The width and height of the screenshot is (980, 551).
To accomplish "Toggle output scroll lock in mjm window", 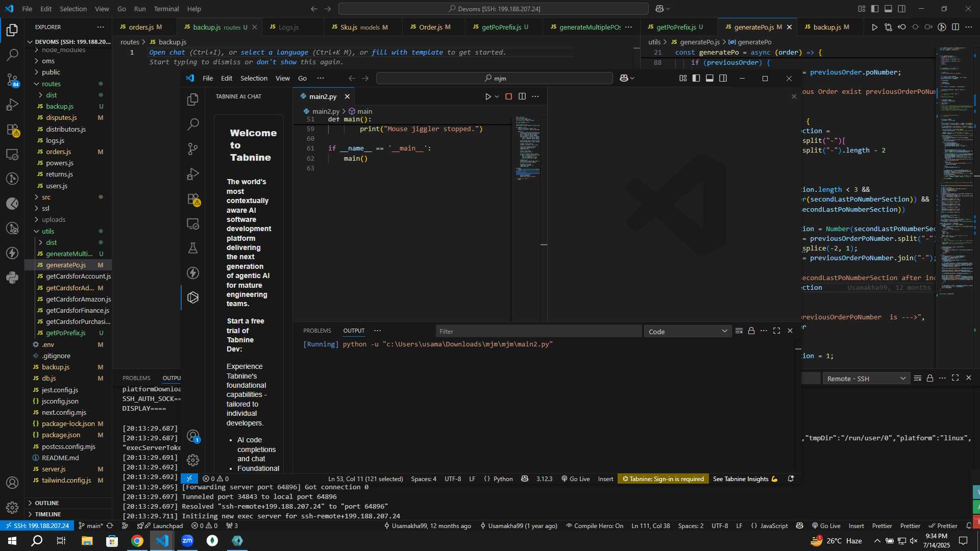I will [x=751, y=331].
